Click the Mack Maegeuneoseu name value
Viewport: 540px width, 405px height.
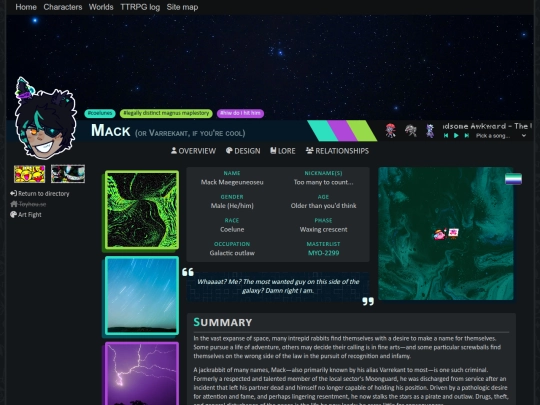(232, 182)
